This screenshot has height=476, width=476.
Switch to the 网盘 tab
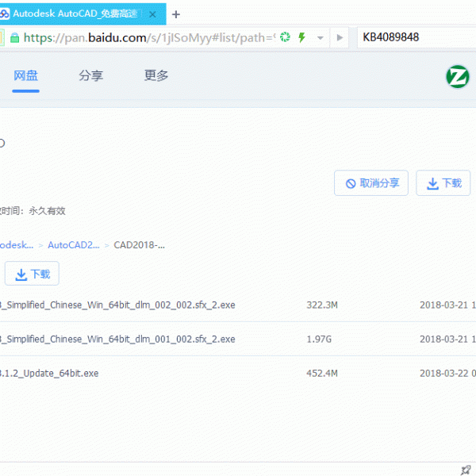[25, 76]
